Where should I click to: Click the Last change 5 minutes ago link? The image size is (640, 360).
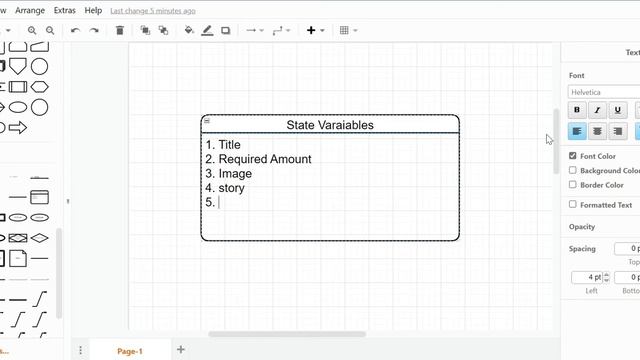[153, 11]
